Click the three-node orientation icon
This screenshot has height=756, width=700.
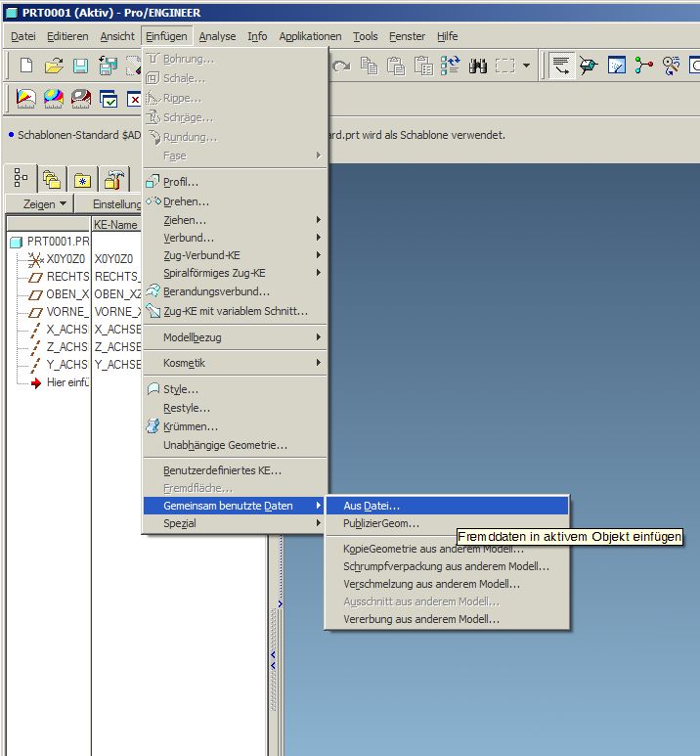pyautogui.click(x=643, y=66)
